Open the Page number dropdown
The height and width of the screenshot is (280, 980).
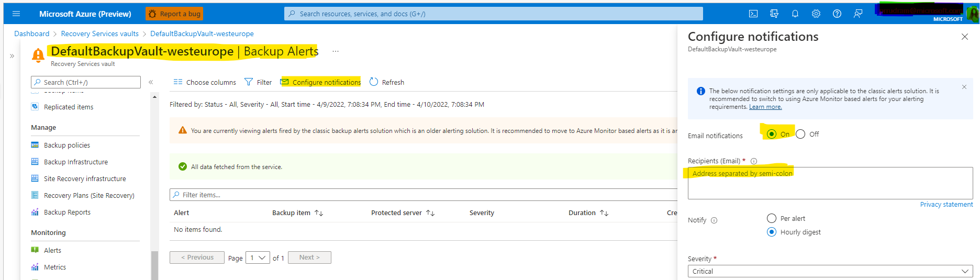point(258,257)
